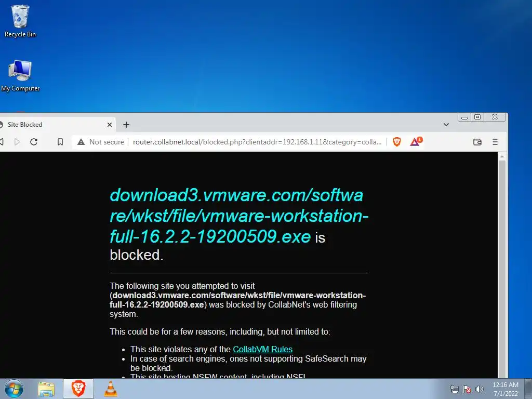Minimize the Brave browser window

click(x=464, y=117)
